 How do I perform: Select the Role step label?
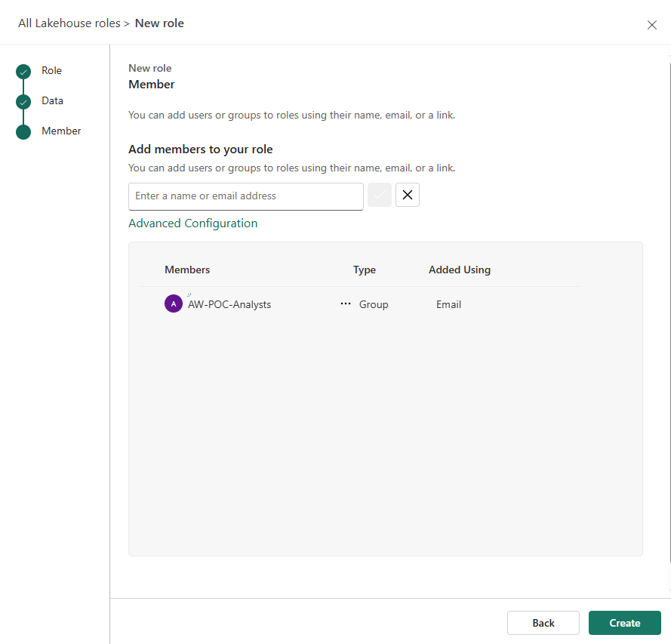pos(51,71)
